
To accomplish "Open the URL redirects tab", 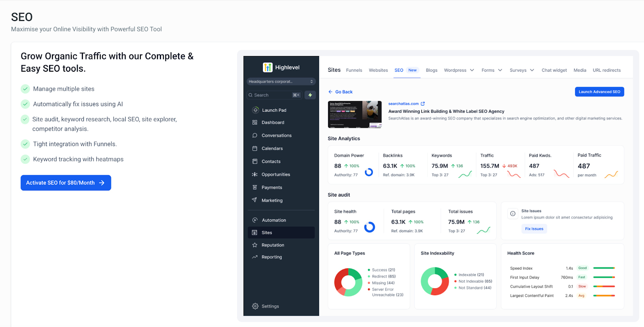I will point(607,70).
